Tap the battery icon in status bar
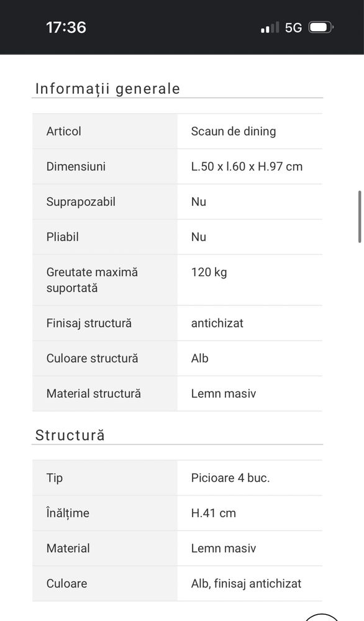364x621 pixels. click(x=321, y=27)
